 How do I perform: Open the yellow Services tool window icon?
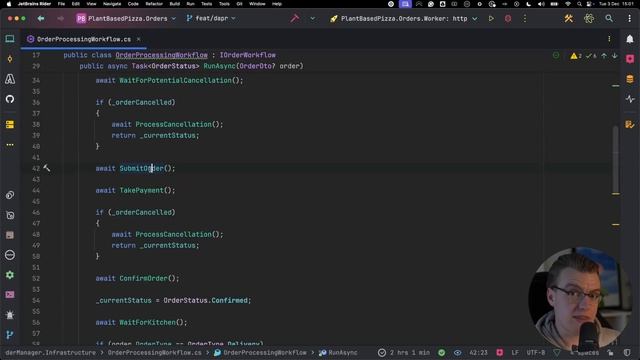coord(10,124)
